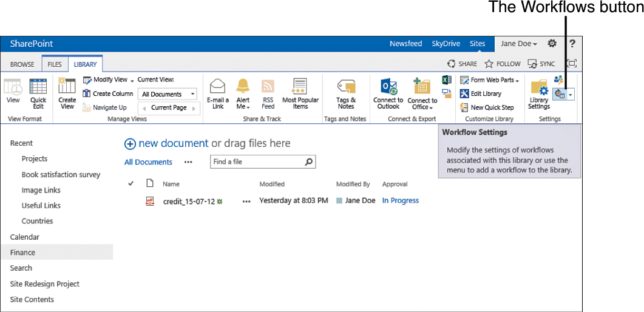Open Site Redesign Project
The image size is (644, 312).
[45, 283]
